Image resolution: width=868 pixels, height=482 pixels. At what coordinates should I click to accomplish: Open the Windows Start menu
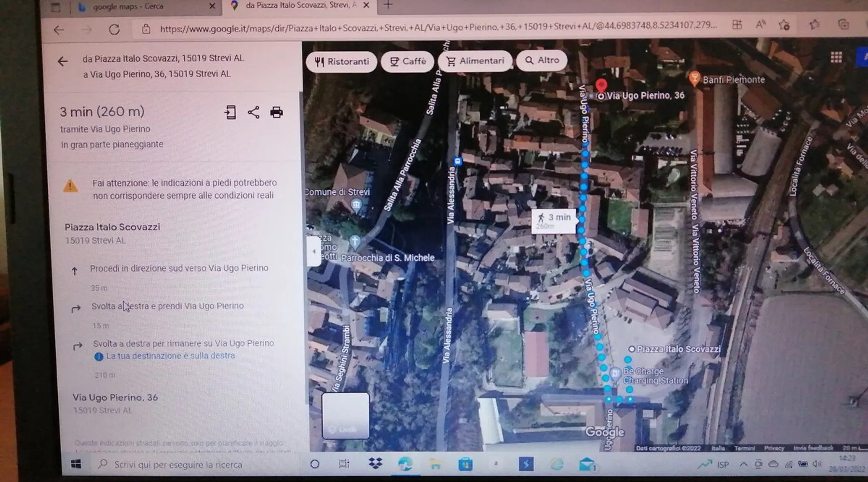tap(76, 464)
